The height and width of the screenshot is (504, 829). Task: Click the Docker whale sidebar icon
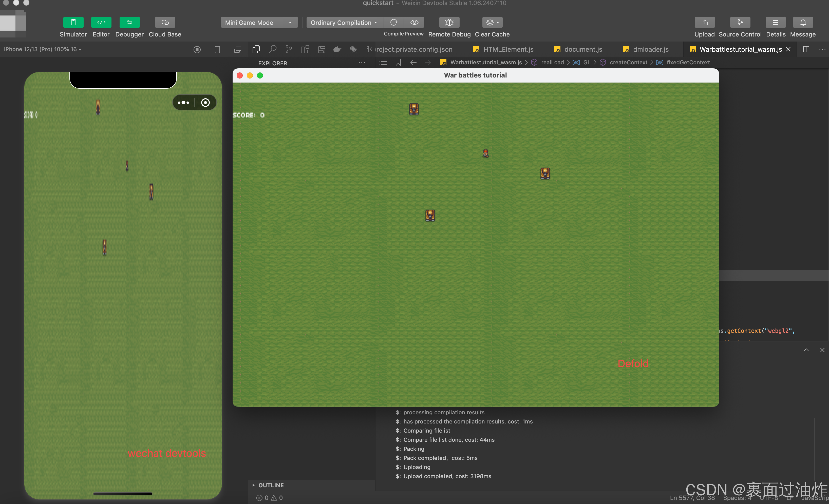pyautogui.click(x=337, y=49)
